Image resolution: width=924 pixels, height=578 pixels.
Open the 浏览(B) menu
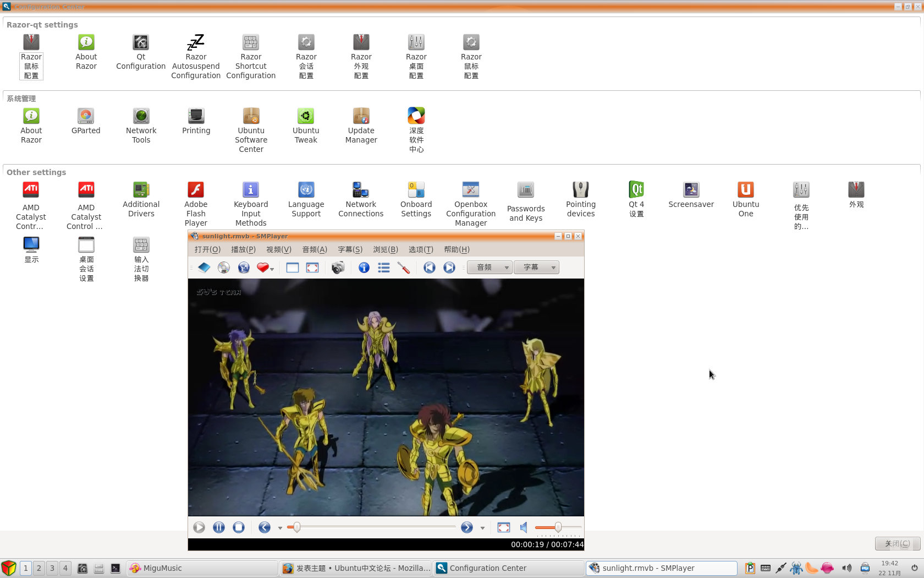tap(386, 249)
